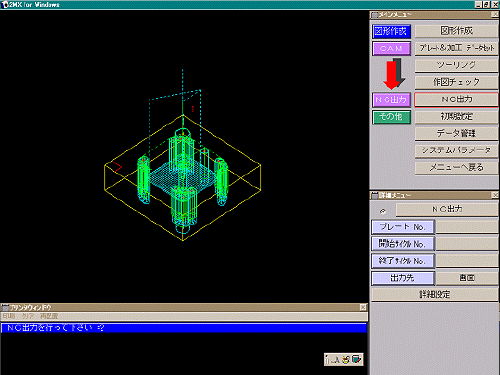Select the blue 図形作成 mode button
The width and height of the screenshot is (500, 375).
coord(391,31)
